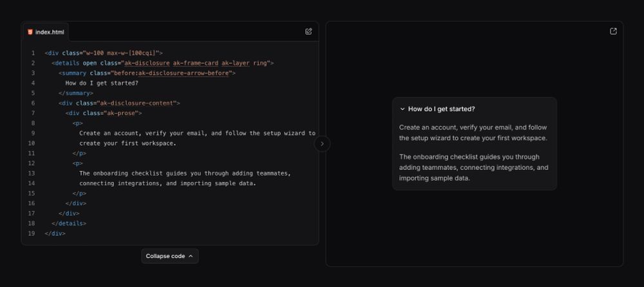Click line number 19 in the gutter

[x=32, y=234]
